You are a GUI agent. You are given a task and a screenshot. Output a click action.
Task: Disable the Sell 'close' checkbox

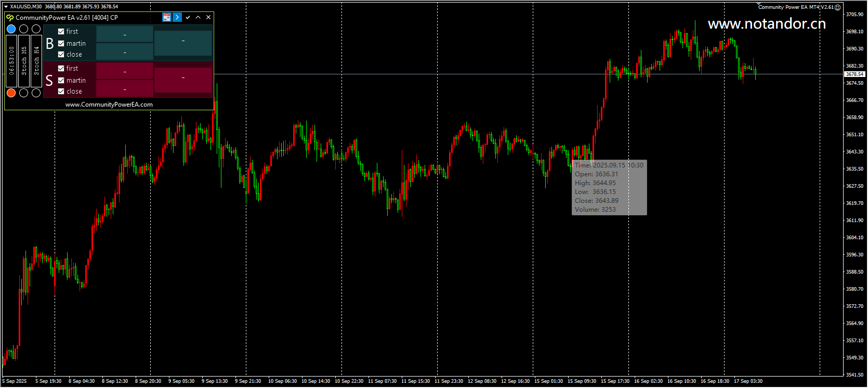[x=61, y=92]
